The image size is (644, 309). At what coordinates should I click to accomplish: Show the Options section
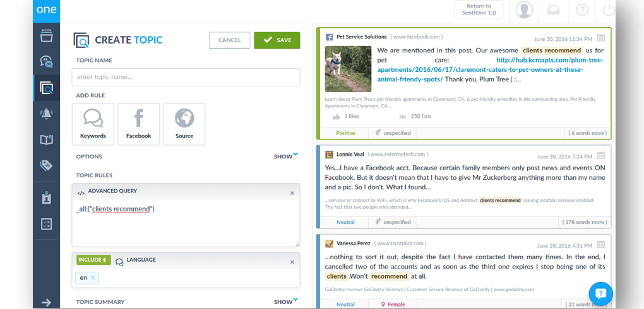click(x=285, y=156)
